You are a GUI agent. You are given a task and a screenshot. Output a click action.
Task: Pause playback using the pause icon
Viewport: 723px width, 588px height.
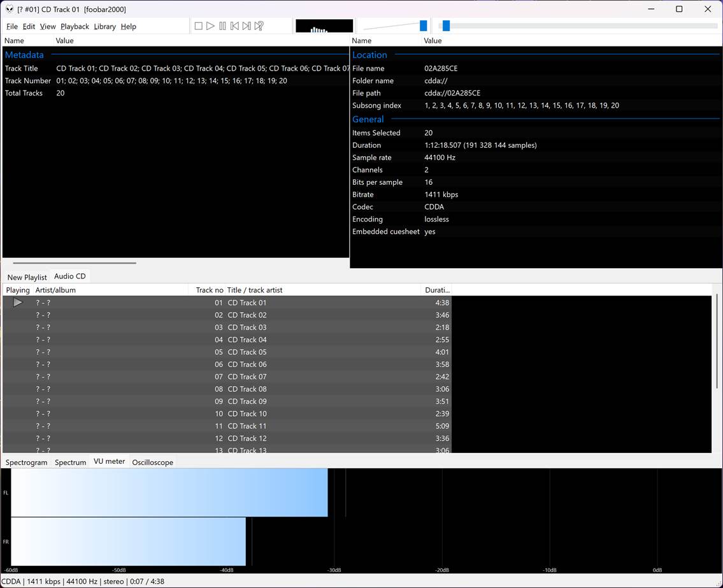223,26
